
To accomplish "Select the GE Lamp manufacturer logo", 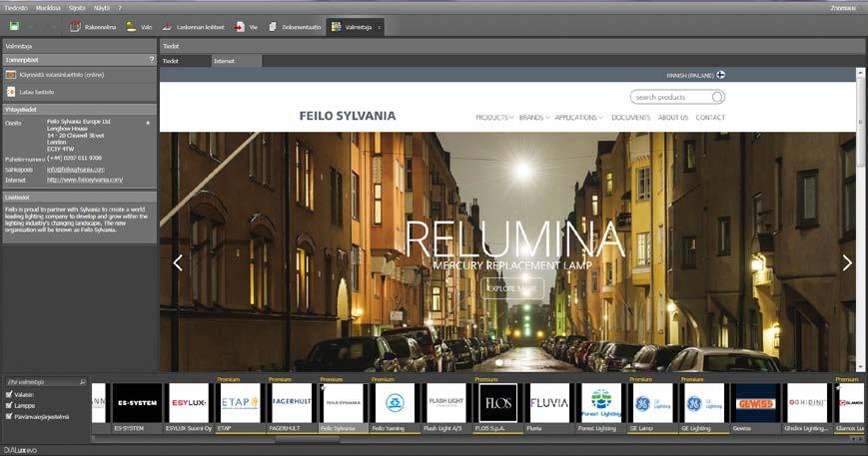I will [x=652, y=403].
